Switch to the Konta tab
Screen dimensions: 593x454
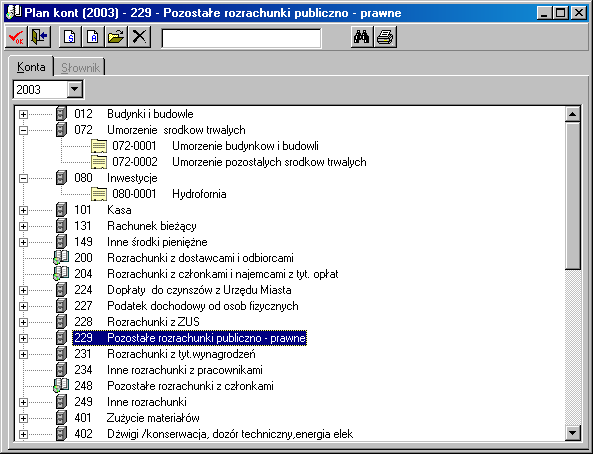(x=31, y=67)
